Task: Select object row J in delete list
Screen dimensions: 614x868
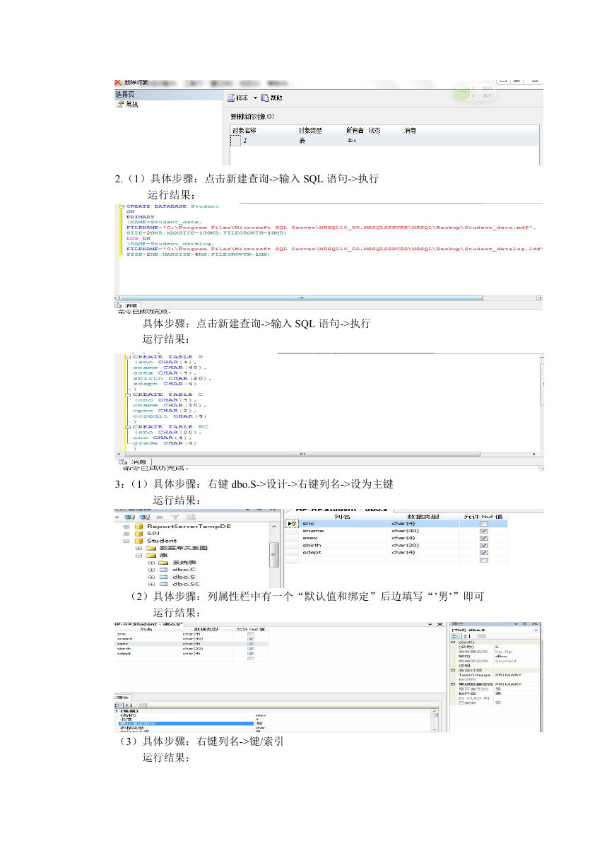Action: click(385, 141)
